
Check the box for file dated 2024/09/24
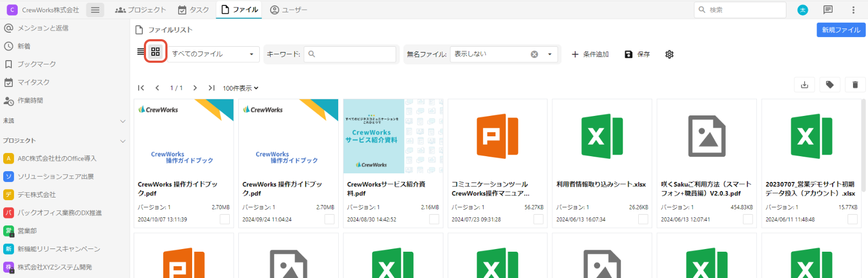pyautogui.click(x=330, y=219)
